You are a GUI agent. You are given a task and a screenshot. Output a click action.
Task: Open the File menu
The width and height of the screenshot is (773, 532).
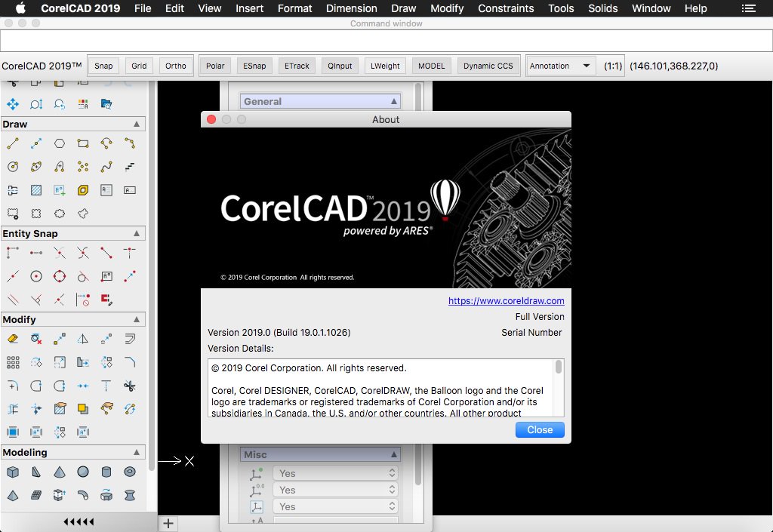pyautogui.click(x=143, y=8)
